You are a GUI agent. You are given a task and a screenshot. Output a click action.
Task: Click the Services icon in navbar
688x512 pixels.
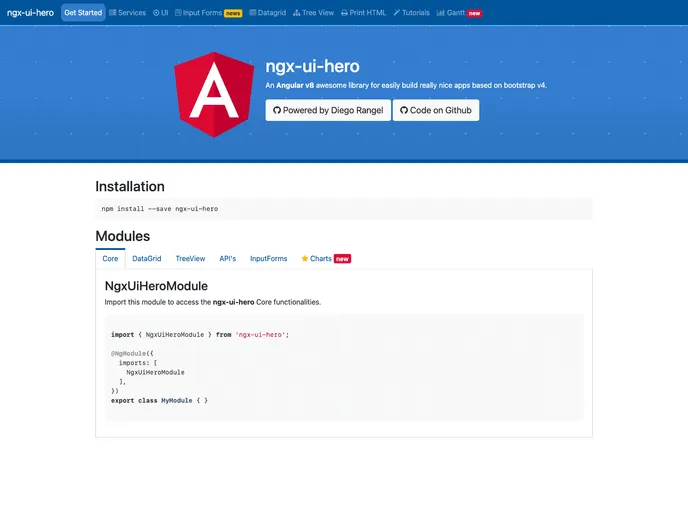point(112,13)
